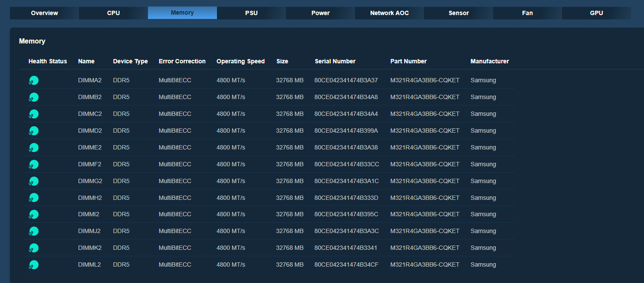Screen dimensions: 644x283
Task: Select the DIMMK2 name cell
Action: (90, 248)
